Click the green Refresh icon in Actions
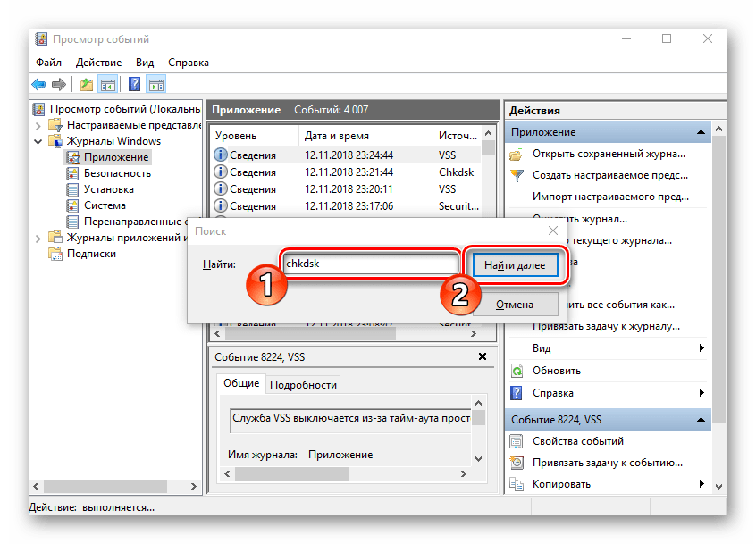The width and height of the screenshot is (756, 544). tap(517, 371)
